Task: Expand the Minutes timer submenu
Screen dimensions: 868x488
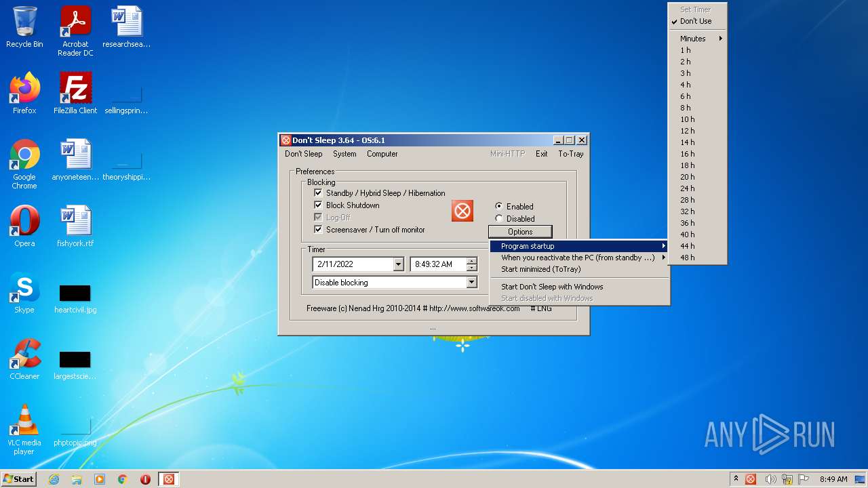Action: pos(697,39)
